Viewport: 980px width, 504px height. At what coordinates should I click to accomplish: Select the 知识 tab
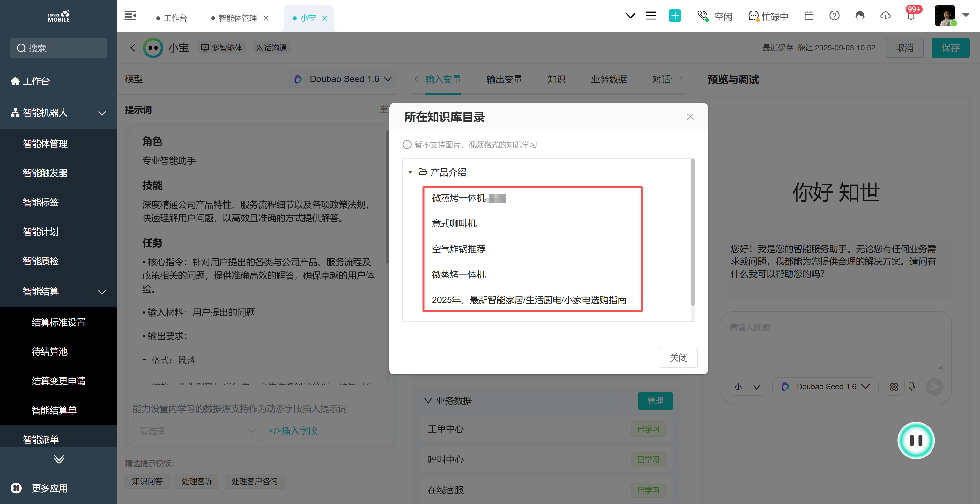[x=556, y=79]
